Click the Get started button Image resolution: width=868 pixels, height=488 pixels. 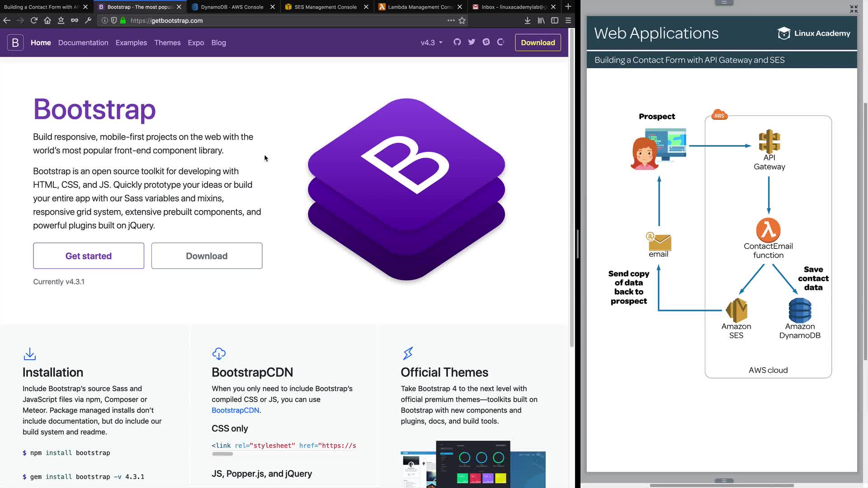point(89,256)
